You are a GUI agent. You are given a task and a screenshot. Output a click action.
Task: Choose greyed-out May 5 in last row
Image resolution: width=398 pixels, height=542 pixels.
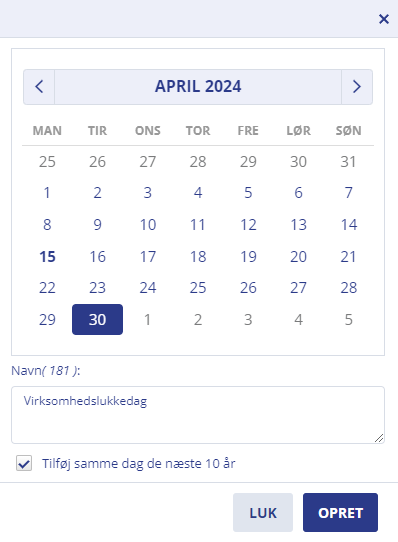point(348,319)
